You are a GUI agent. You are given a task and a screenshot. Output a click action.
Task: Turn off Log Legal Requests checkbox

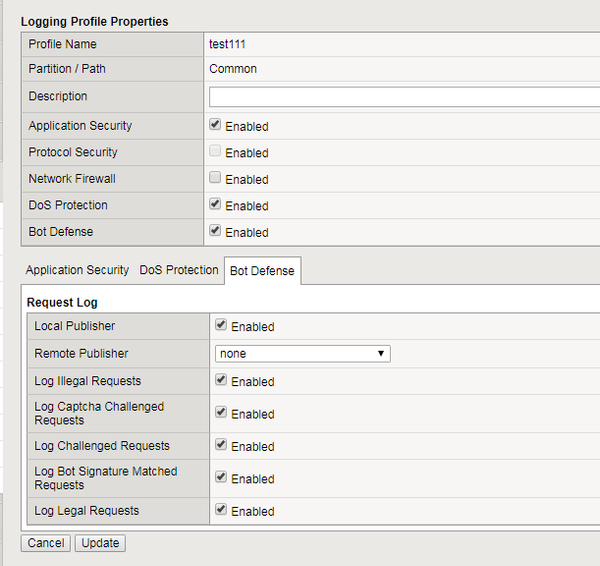(221, 510)
